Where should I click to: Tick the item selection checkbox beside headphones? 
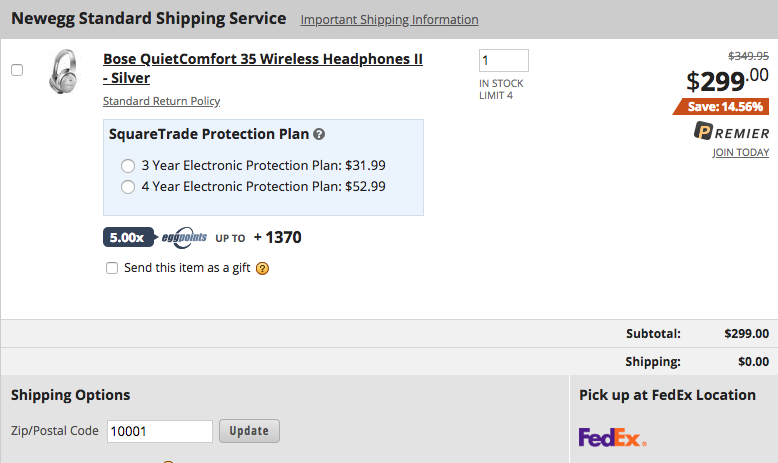pos(17,70)
